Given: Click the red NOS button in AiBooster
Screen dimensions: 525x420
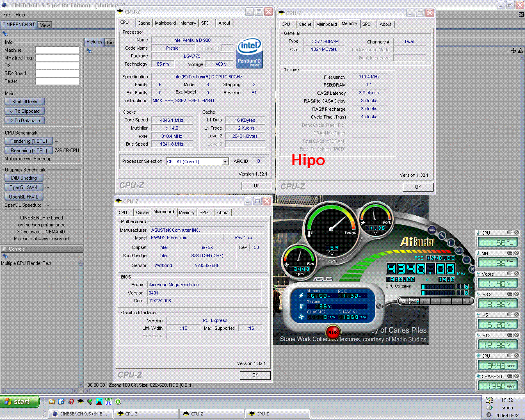Looking at the screenshot, I should coord(333,332).
